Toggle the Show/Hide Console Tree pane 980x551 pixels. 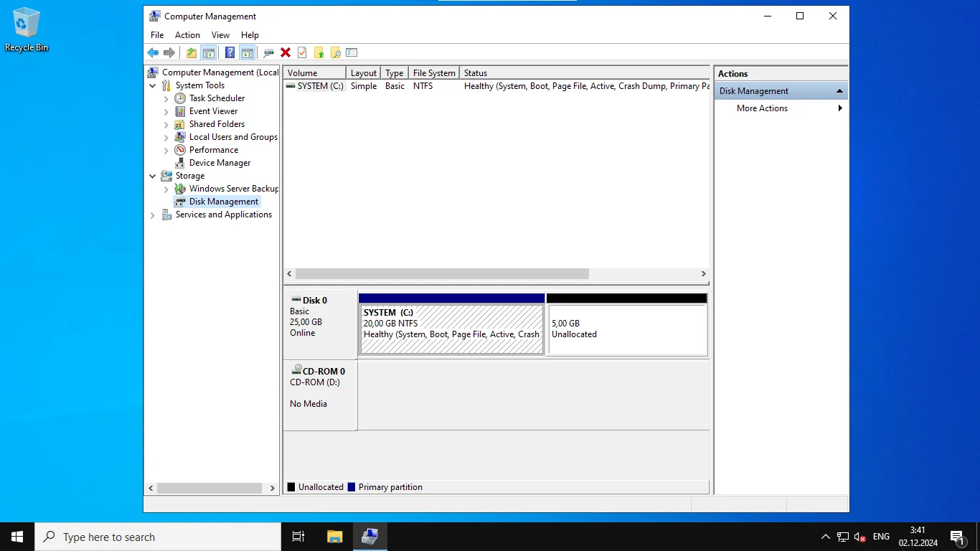tap(209, 52)
